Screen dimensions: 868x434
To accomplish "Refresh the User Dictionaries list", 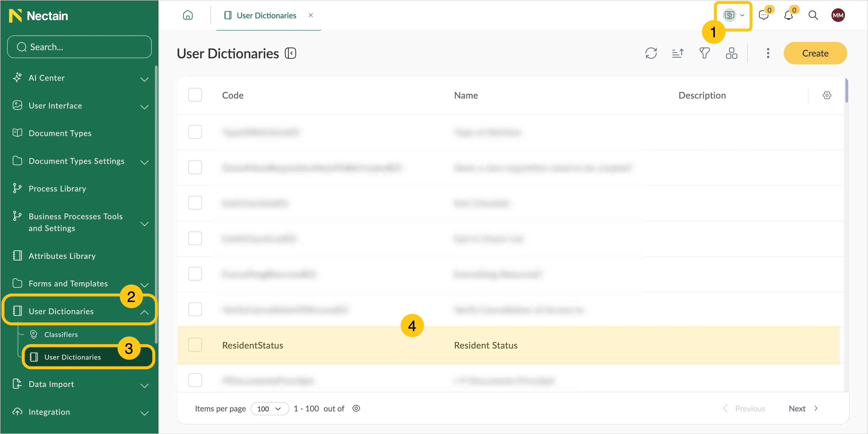I will [651, 53].
